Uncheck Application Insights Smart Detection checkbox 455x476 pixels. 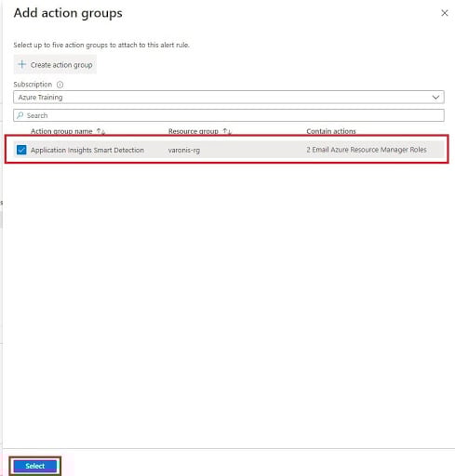[21, 150]
